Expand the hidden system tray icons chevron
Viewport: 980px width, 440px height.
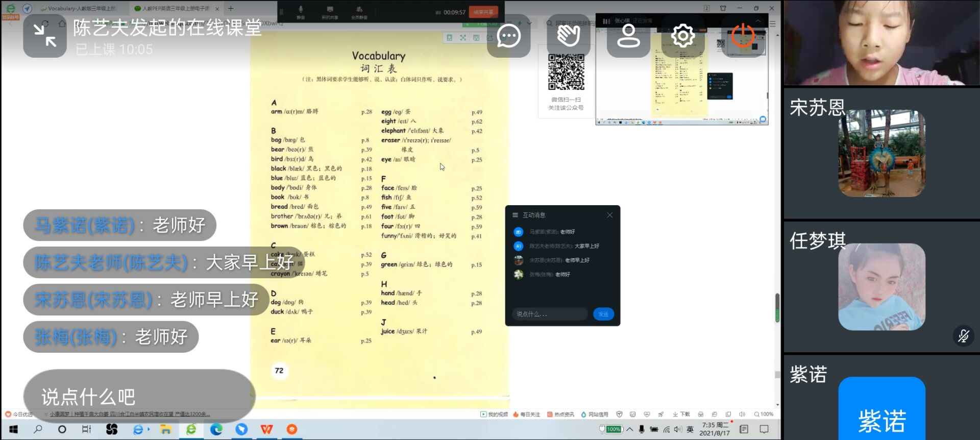[x=630, y=429]
